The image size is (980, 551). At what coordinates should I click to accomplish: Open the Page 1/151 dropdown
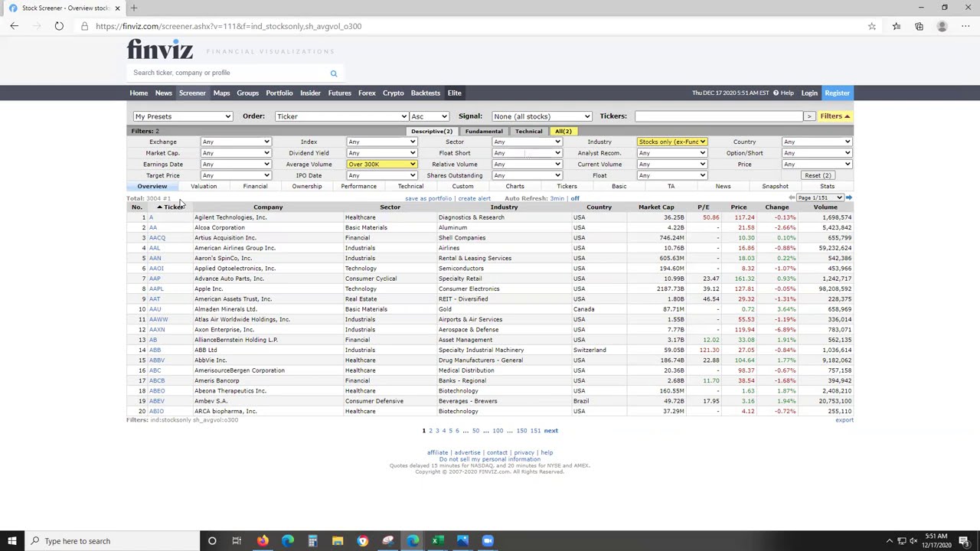pyautogui.click(x=820, y=198)
